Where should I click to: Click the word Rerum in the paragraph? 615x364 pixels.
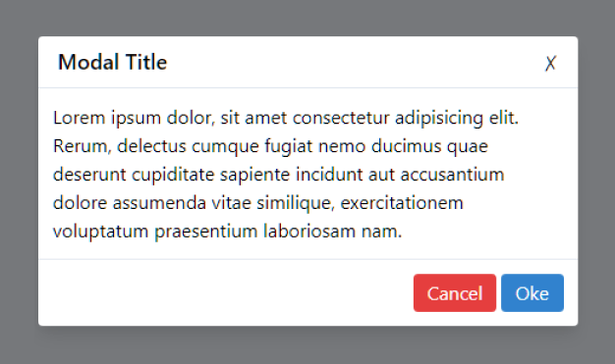[x=81, y=146]
